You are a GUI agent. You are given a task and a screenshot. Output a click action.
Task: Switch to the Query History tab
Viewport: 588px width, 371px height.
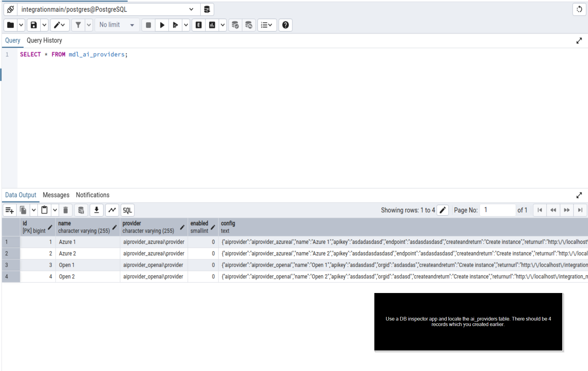(44, 40)
